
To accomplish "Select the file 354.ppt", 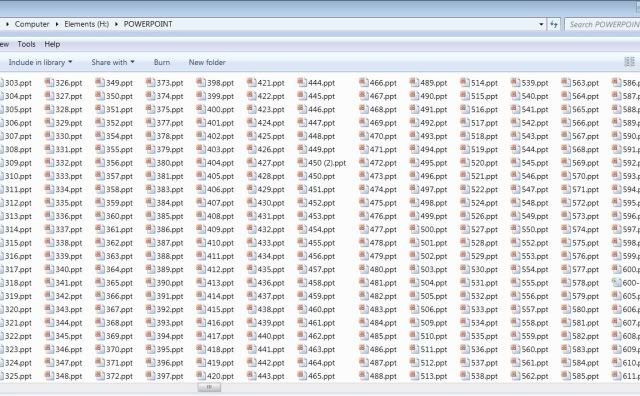I will (114, 136).
